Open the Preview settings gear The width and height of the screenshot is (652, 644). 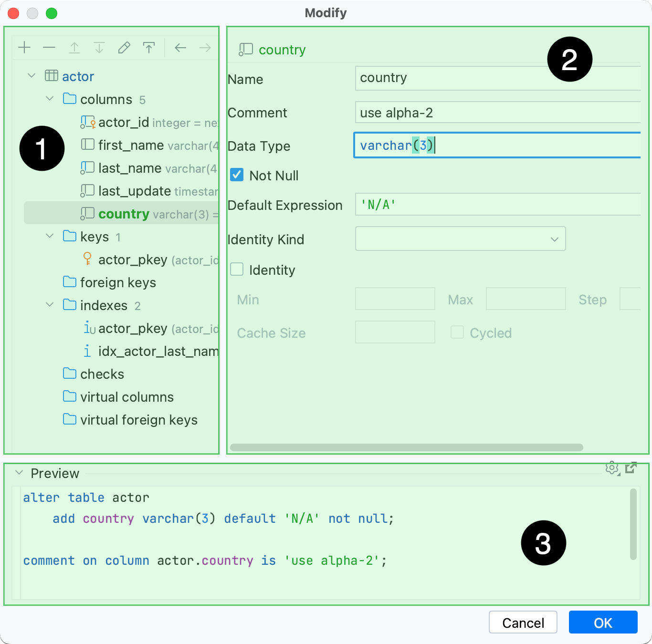(612, 468)
